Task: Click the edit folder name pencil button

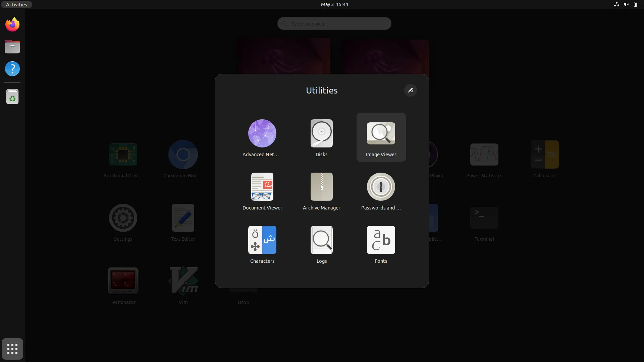Action: 410,90
